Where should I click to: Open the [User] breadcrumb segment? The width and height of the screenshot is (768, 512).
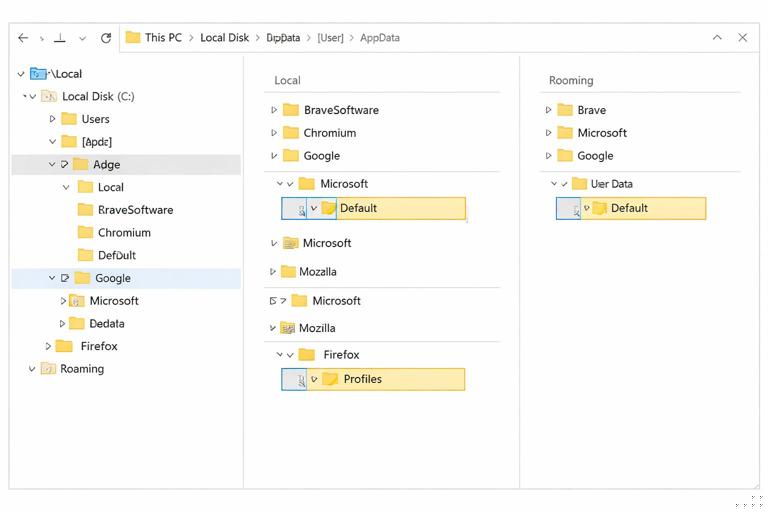point(331,38)
